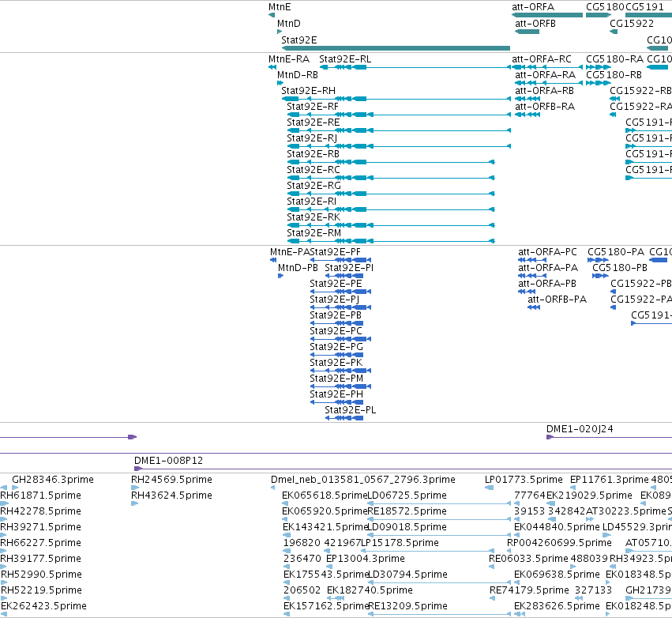The image size is (672, 618).
Task: Select EST LP01773.5prime
Action: click(x=524, y=480)
